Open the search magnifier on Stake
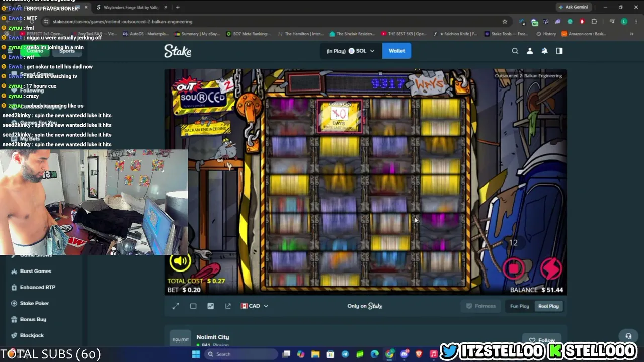Viewport: 644px width, 362px height. 515,51
